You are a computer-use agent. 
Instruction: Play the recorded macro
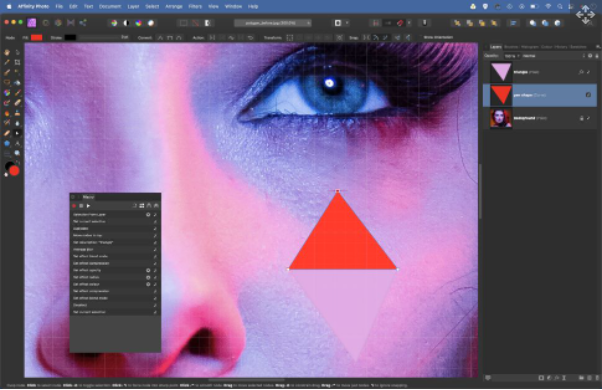point(88,206)
